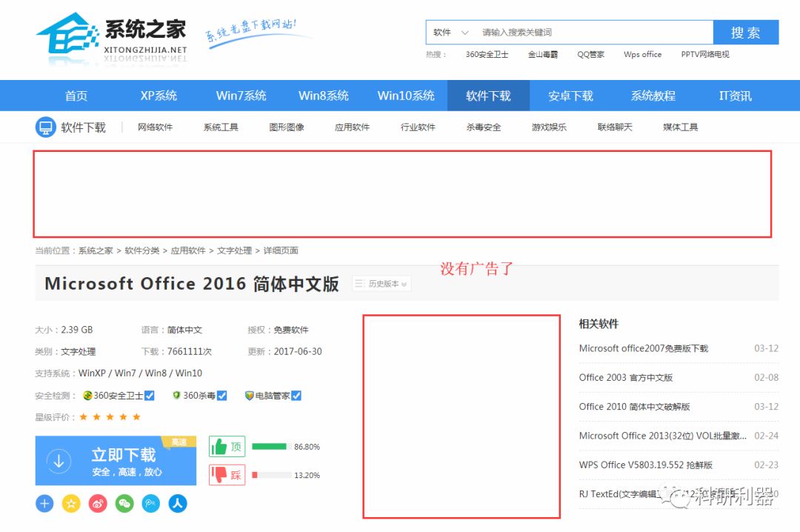
Task: Share to Tencent Weibo icon
Action: coord(151,504)
